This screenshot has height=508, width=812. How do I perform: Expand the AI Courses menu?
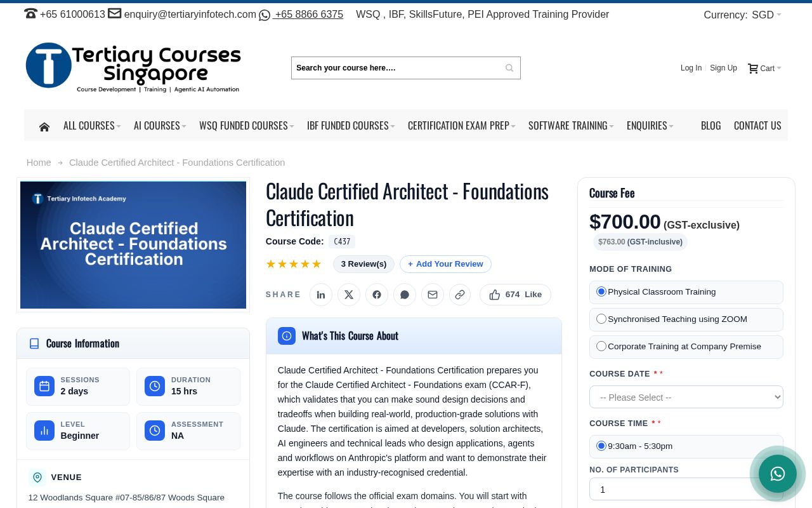pyautogui.click(x=160, y=126)
